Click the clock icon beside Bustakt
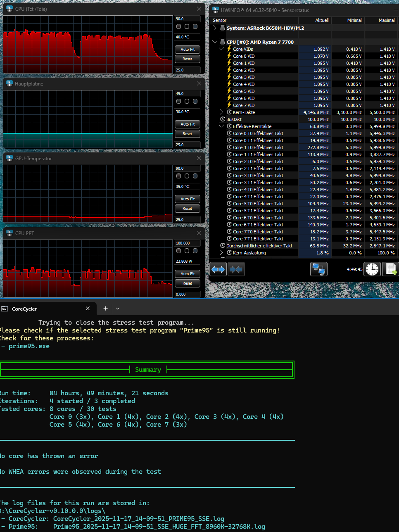This screenshot has height=532, width=399. (223, 119)
